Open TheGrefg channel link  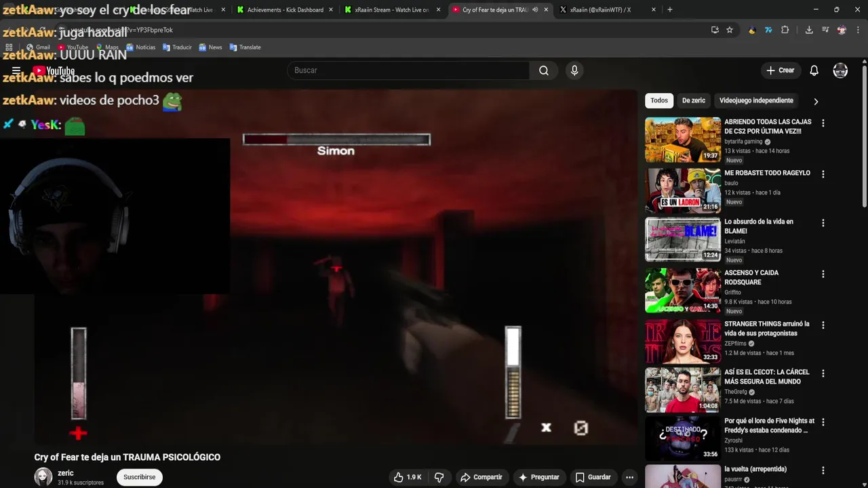(x=736, y=392)
